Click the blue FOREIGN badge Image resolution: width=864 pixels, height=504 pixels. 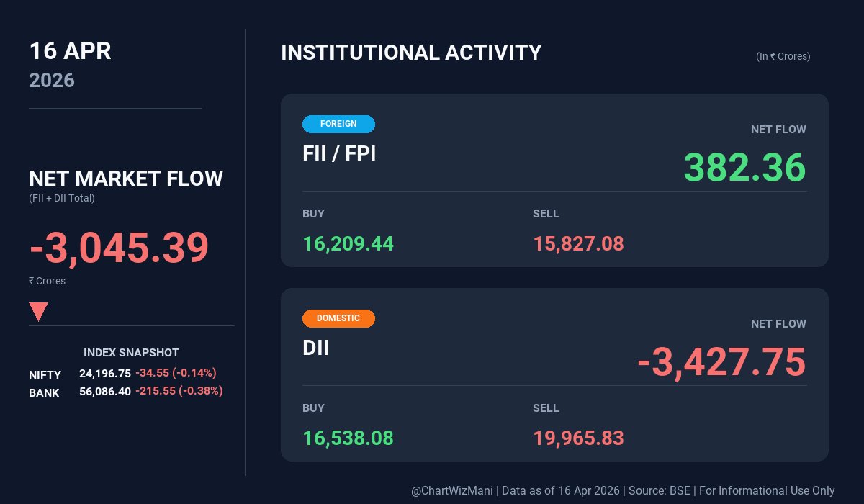pos(338,124)
